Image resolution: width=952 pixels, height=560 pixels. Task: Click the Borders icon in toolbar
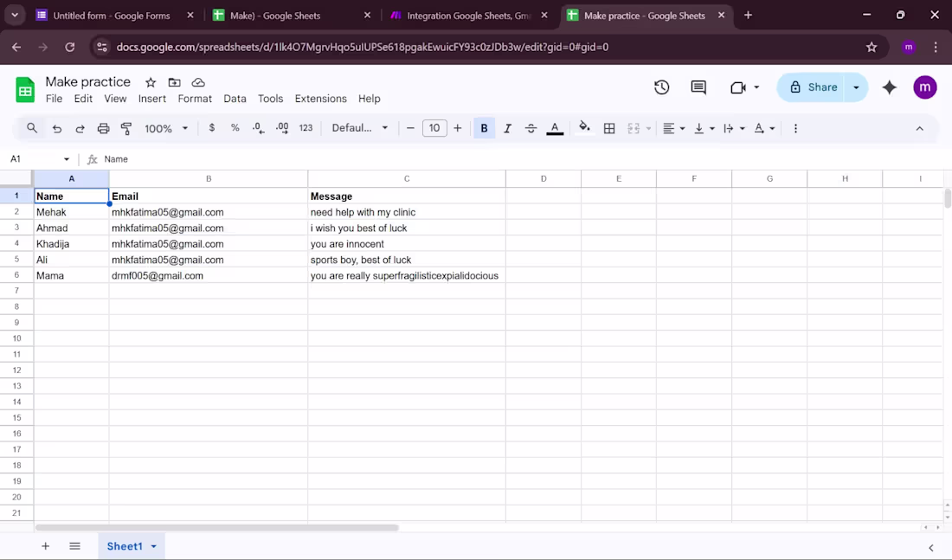coord(609,128)
